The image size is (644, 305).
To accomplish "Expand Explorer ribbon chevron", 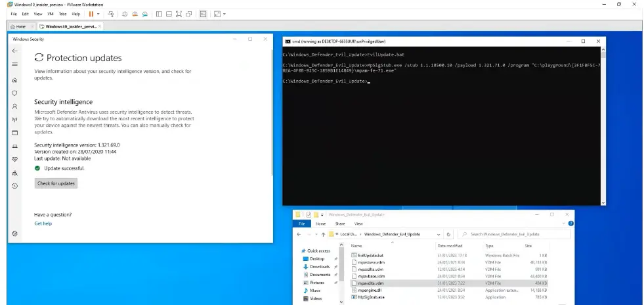I will click(x=565, y=223).
